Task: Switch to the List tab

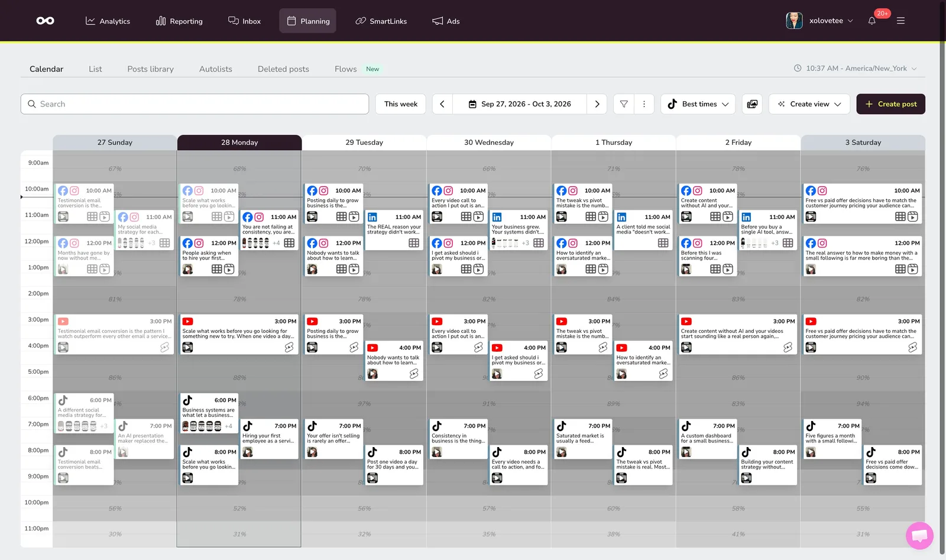Action: 95,69
